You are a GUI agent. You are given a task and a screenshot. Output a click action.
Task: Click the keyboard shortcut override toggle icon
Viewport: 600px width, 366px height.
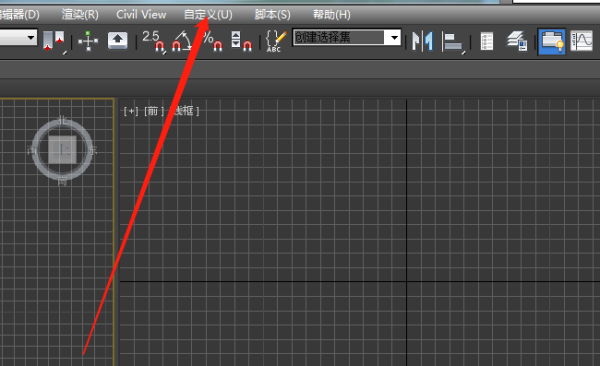(x=117, y=41)
